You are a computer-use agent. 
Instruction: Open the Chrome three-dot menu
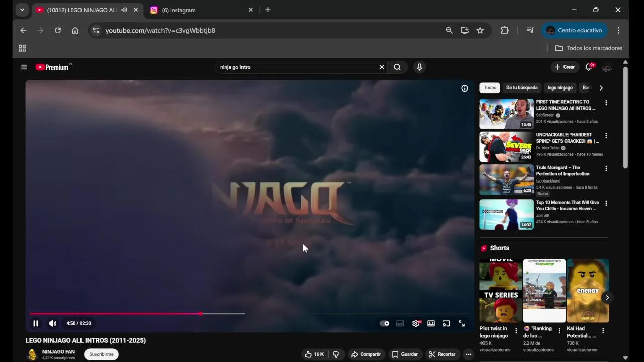(x=618, y=30)
